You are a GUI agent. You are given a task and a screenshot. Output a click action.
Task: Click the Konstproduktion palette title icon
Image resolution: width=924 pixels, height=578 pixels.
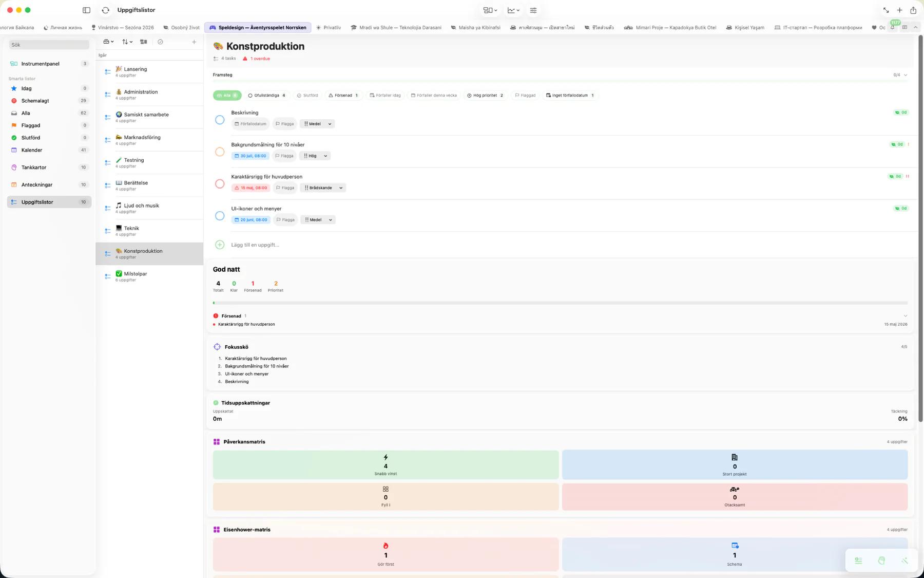click(x=218, y=46)
